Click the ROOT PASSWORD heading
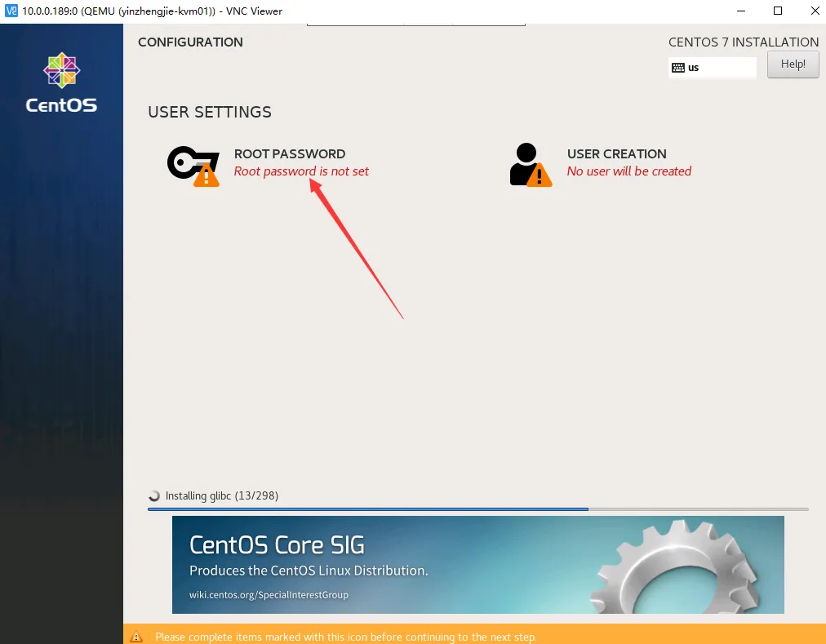Screen dimensions: 826x644 click(x=290, y=154)
